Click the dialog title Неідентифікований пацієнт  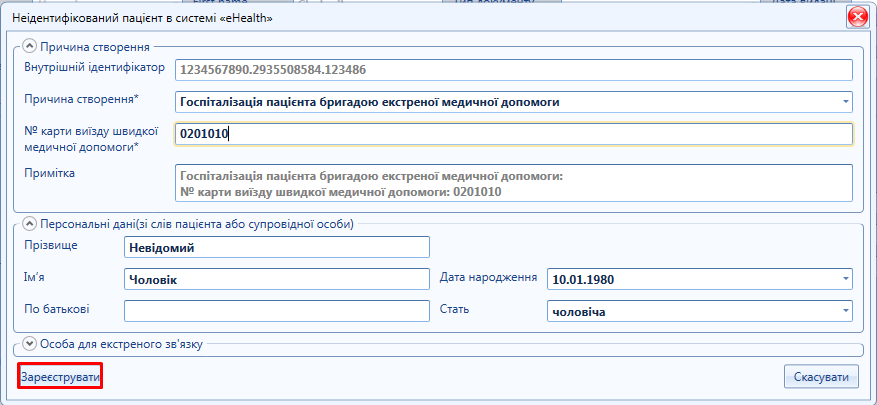143,18
